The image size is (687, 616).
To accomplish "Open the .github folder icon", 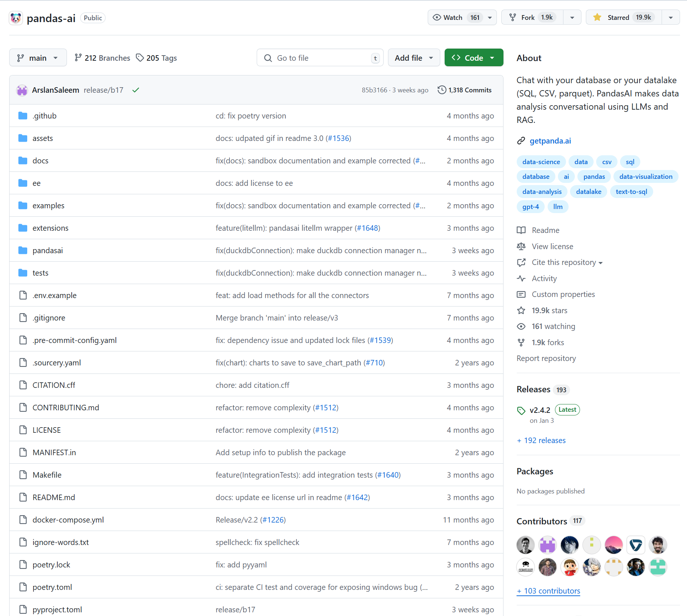I will click(23, 116).
